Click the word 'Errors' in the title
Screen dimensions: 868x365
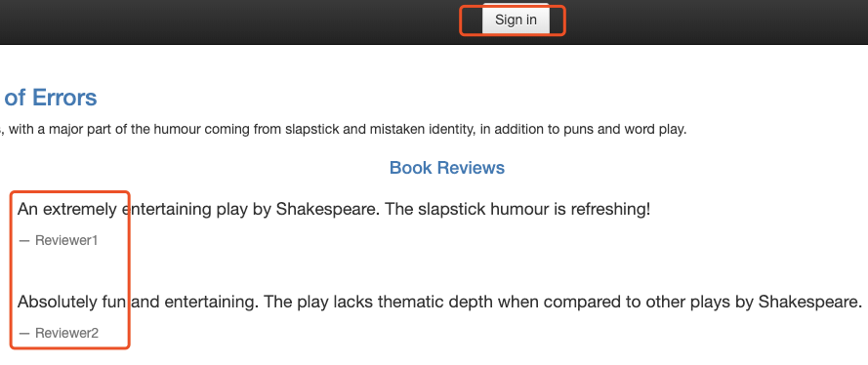point(64,98)
